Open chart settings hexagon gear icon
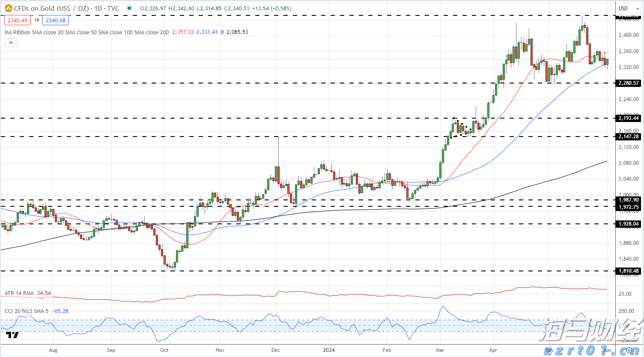Screen dimensions: 644x357 coord(629,350)
